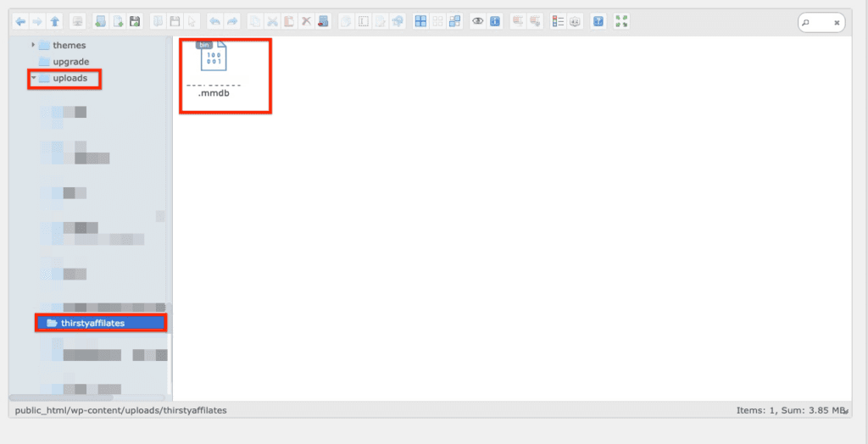Image resolution: width=868 pixels, height=444 pixels.
Task: Click inside the search input field
Action: click(x=821, y=23)
